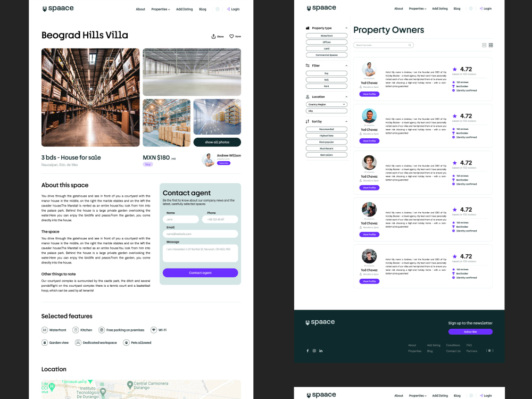Click Login on the villa page
532x399 pixels.
(x=233, y=9)
